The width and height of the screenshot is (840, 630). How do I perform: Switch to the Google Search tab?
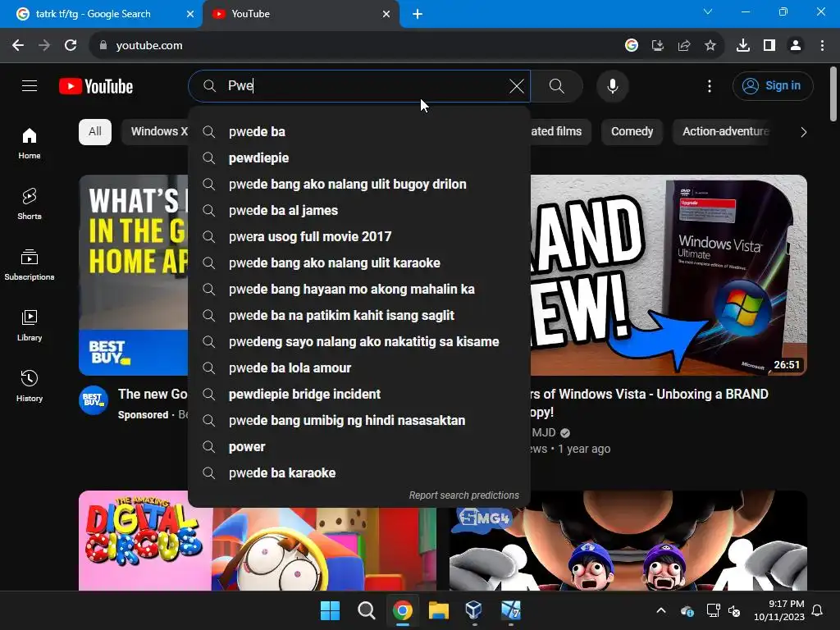[x=101, y=14]
